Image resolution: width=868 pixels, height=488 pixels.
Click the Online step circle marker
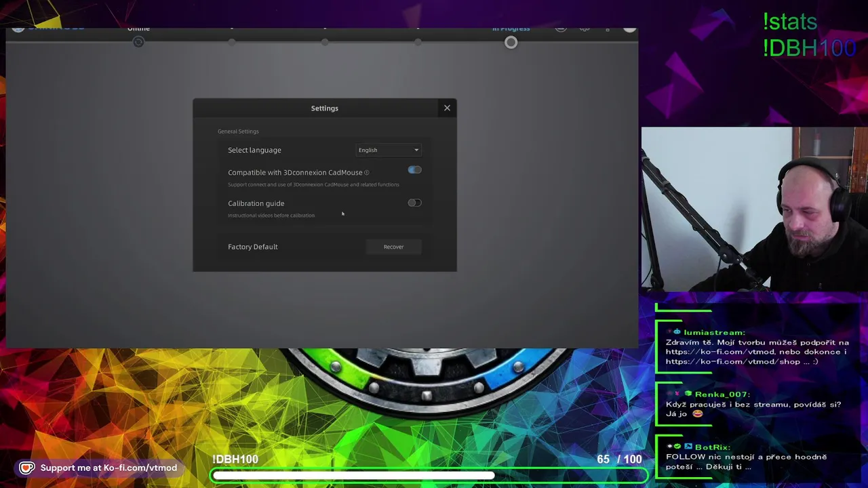point(138,42)
